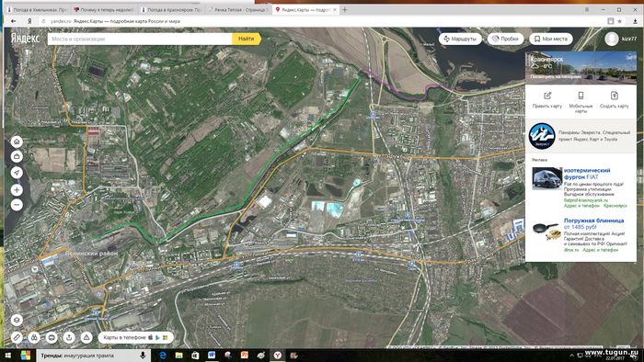Select the ruler distance measuring tool

(x=17, y=337)
